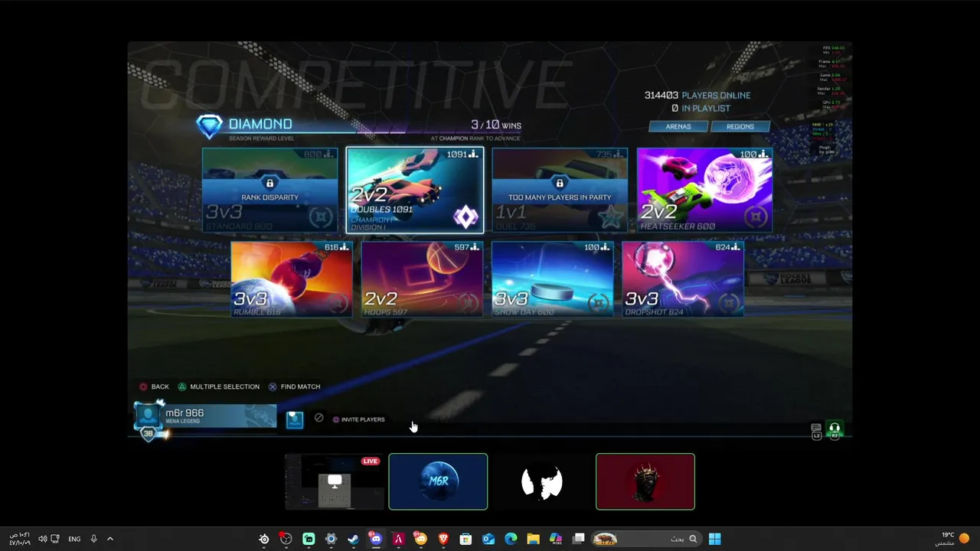Image resolution: width=980 pixels, height=551 pixels.
Task: Open Outlook from the taskbar
Action: click(488, 539)
